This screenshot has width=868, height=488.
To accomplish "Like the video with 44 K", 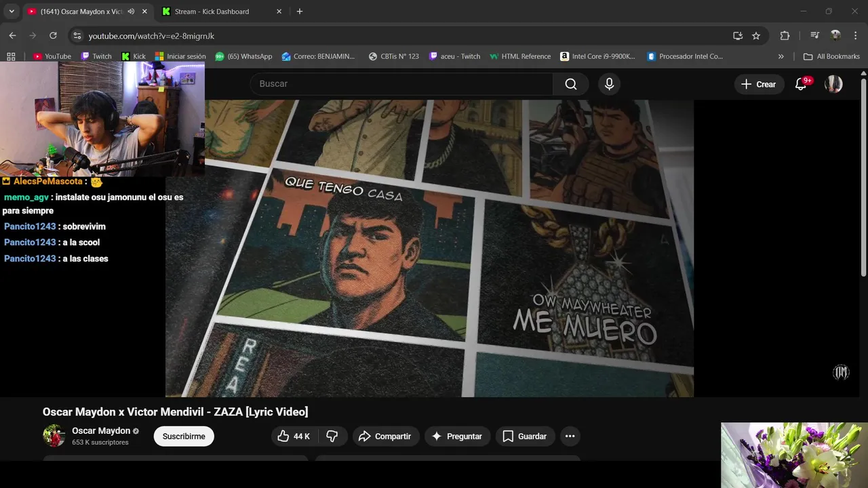I will point(294,436).
